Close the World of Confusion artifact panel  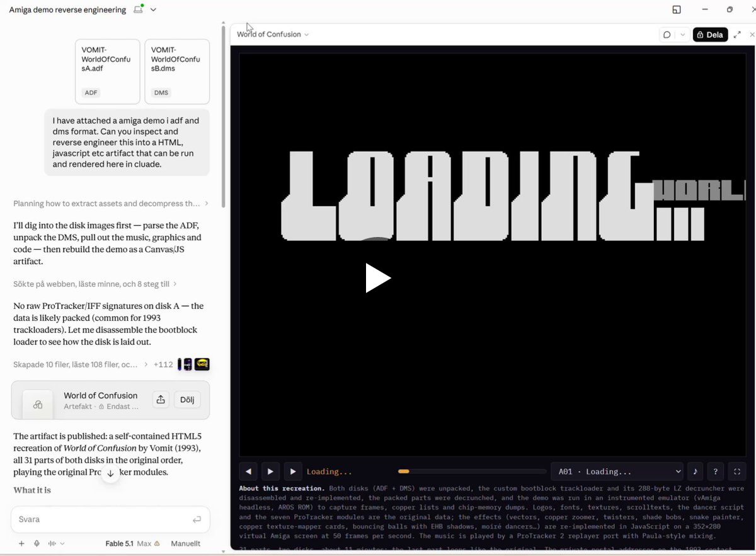click(x=752, y=35)
